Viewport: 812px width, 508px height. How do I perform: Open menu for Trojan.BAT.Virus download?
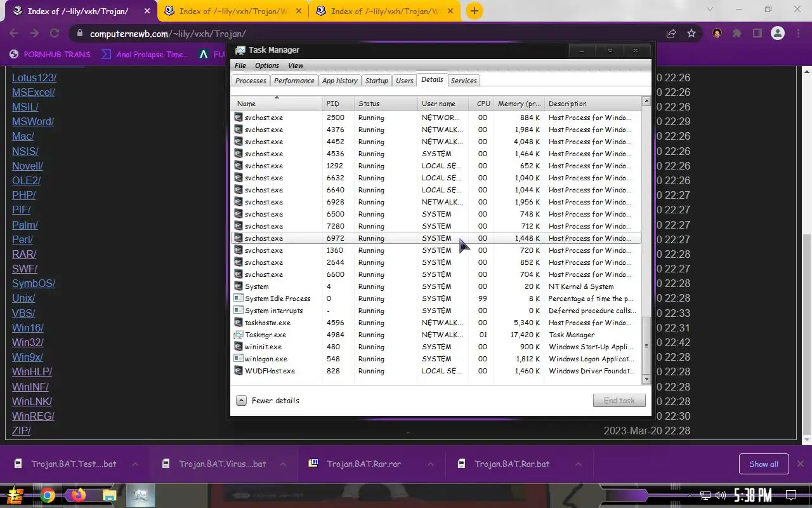[282, 464]
